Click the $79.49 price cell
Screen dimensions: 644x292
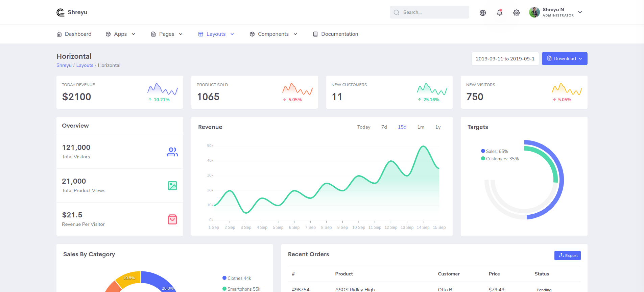pyautogui.click(x=497, y=290)
